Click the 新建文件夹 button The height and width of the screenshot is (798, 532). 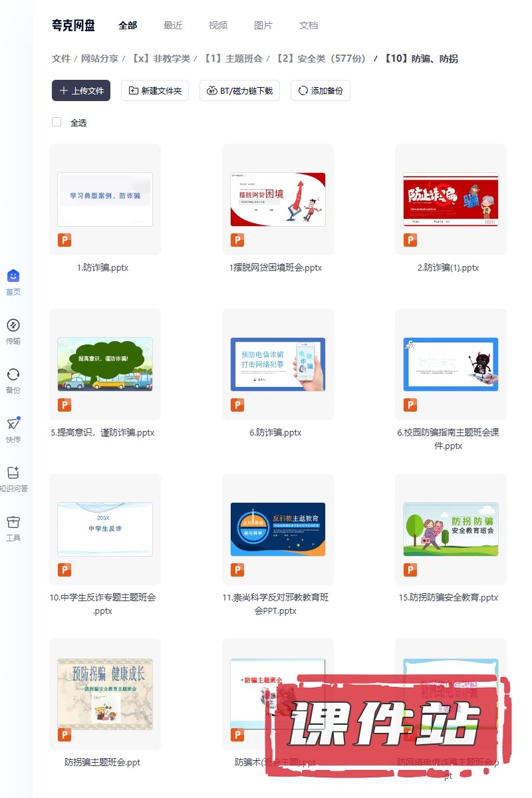155,90
